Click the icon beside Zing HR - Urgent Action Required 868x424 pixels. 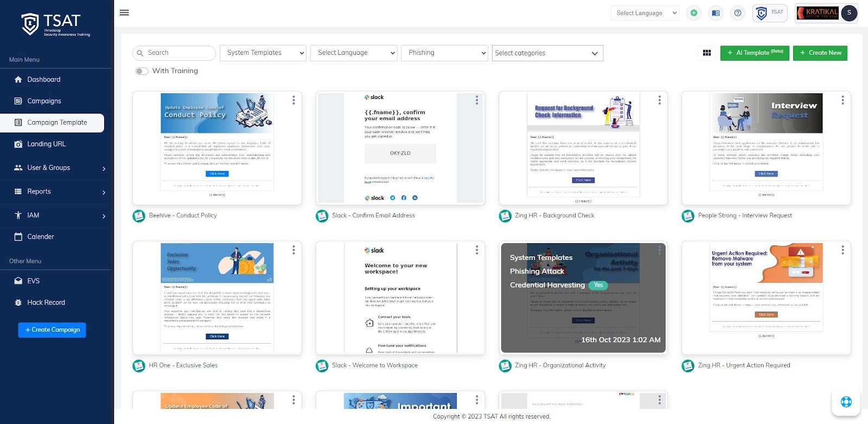pyautogui.click(x=688, y=366)
